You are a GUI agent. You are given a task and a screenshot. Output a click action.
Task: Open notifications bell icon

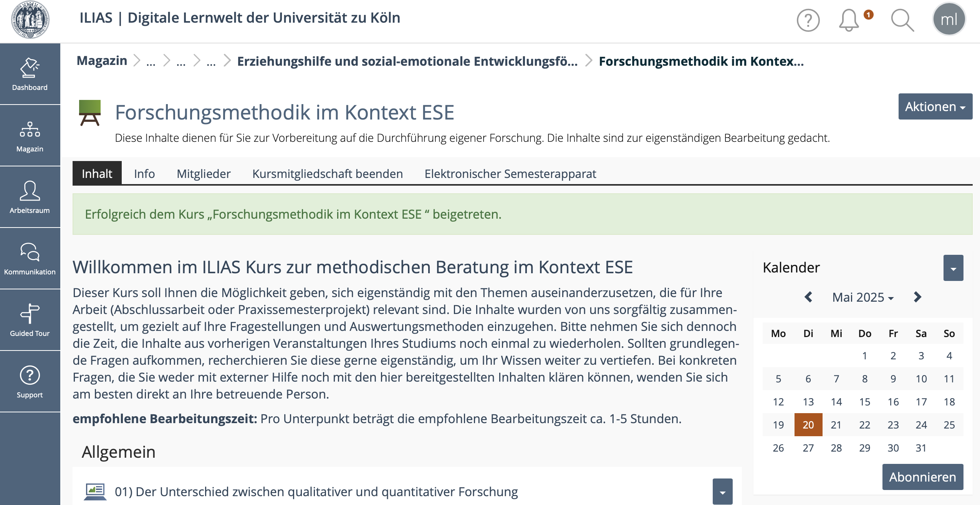tap(849, 20)
